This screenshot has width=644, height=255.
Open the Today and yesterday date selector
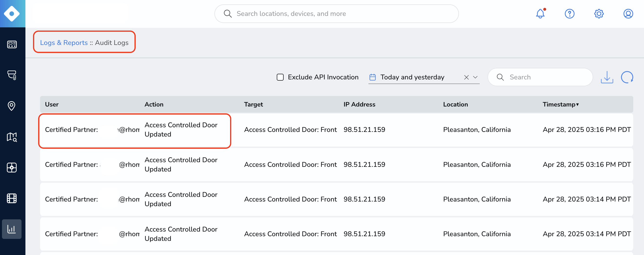coord(424,77)
